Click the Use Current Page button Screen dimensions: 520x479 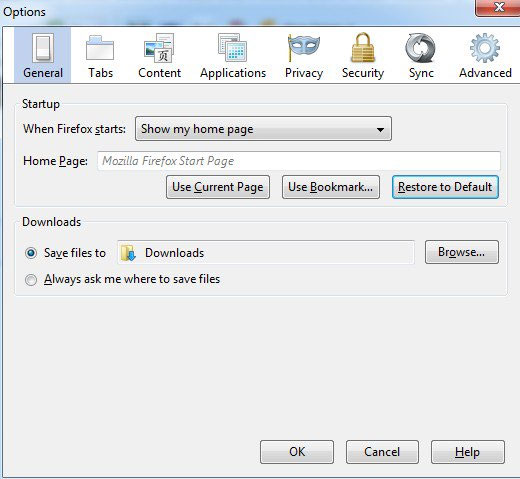218,187
